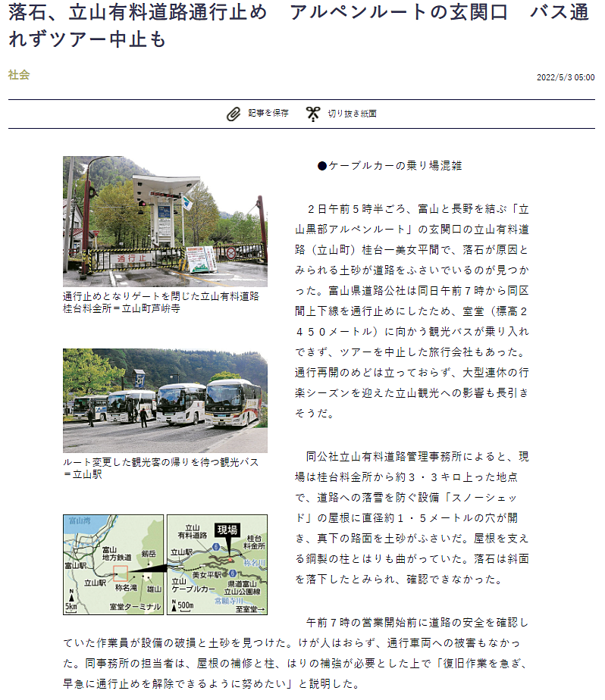Open the 切り抜き紙面 link

pyautogui.click(x=352, y=114)
